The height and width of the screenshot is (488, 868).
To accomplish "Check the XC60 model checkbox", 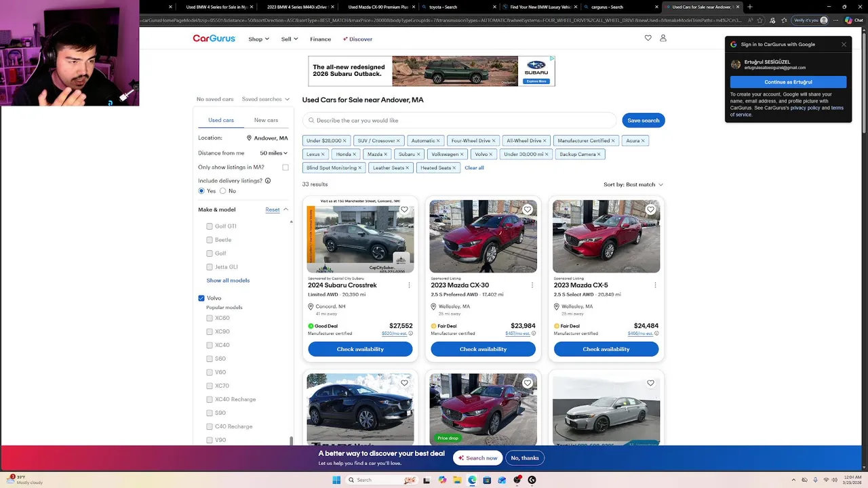I will coord(210,318).
